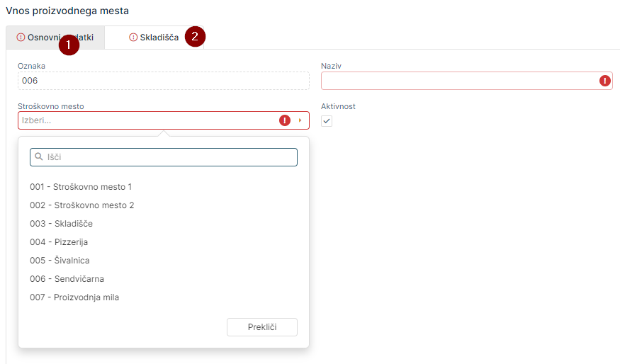Switch to the Skladišča tab

pyautogui.click(x=159, y=38)
